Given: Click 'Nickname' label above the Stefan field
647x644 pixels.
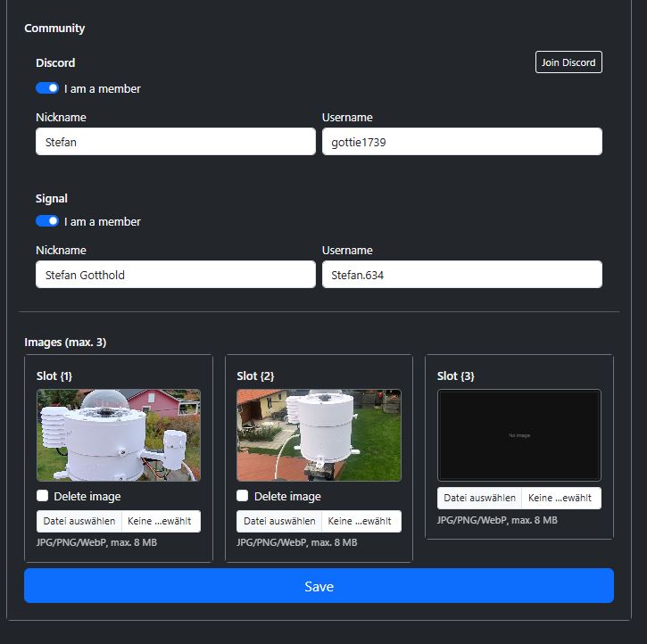Looking at the screenshot, I should 61,118.
